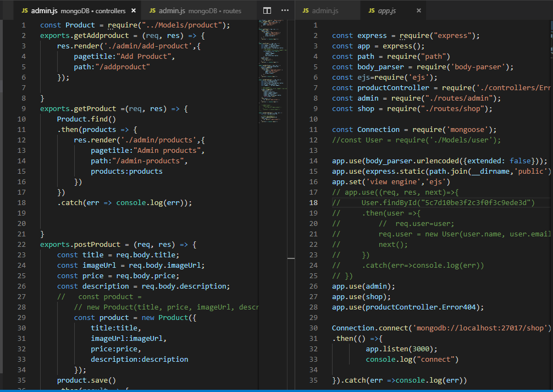
Task: Click 'app.use(shop);' line in app.js
Action: 361,297
